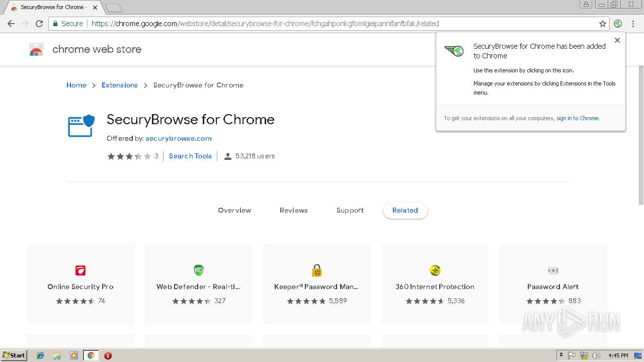Open SecuryBrowse extension icon in toolbar
The image size is (644, 362).
(x=618, y=24)
